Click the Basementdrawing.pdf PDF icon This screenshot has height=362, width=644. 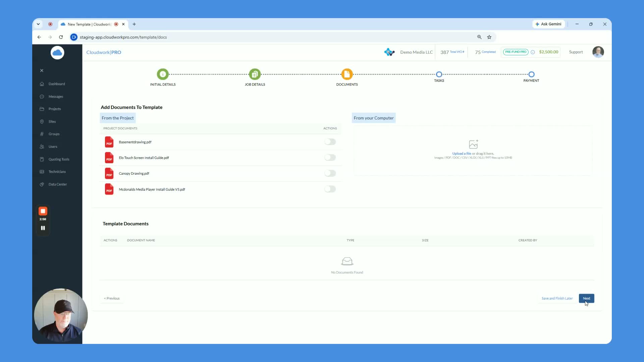click(x=109, y=142)
